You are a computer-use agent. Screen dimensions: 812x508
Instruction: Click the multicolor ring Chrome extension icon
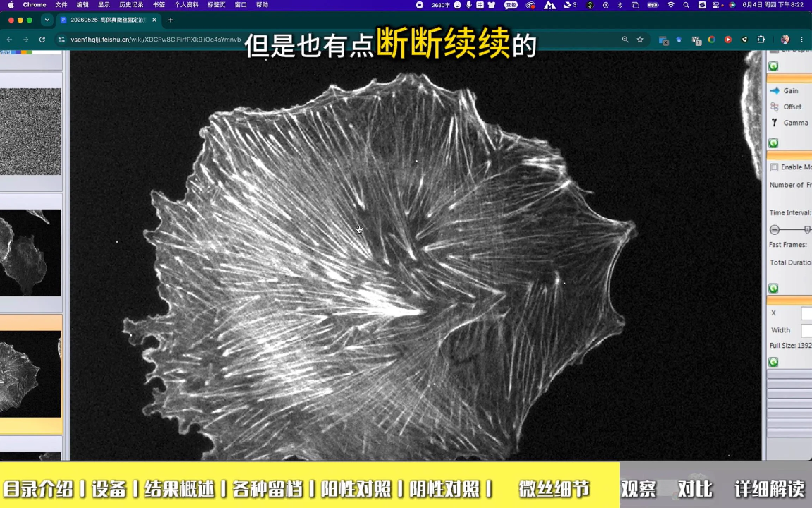[712, 40]
